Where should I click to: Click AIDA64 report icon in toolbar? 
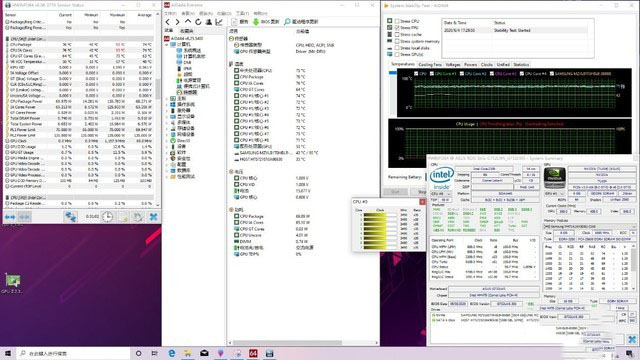234,22
